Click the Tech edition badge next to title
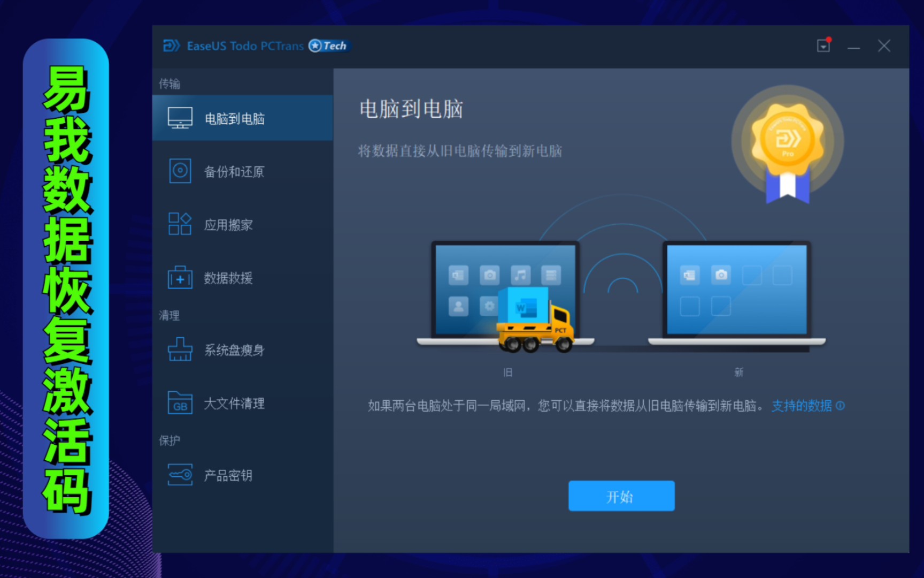Image resolution: width=924 pixels, height=578 pixels. coord(328,46)
